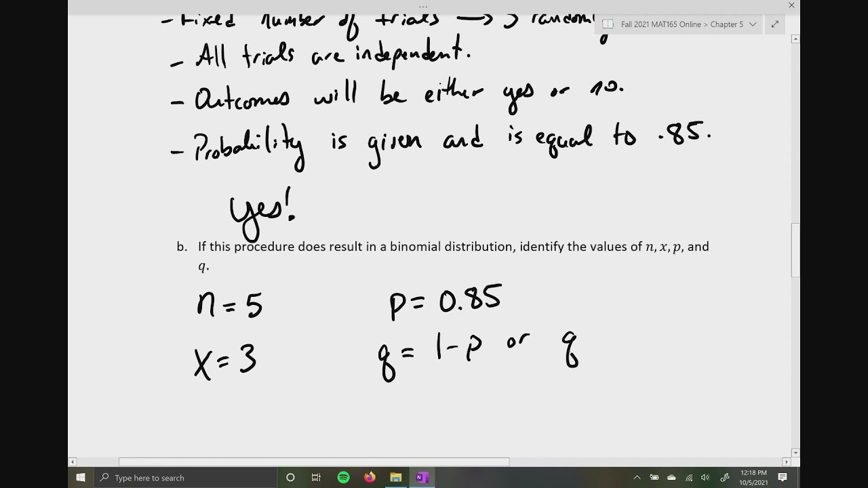Open Spotify from the taskbar

coord(343,477)
